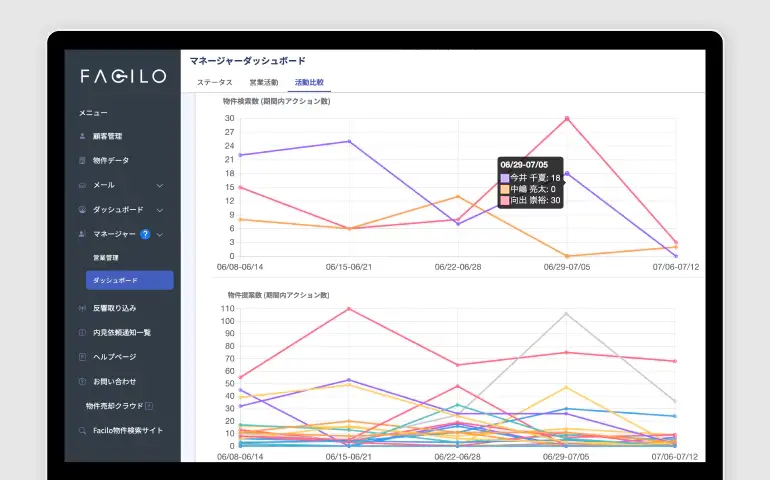Click the Facilo物件検索サイト search icon

tap(82, 431)
